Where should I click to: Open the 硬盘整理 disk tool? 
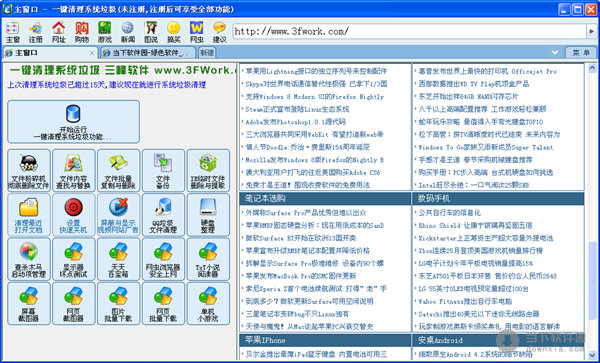[x=208, y=215]
